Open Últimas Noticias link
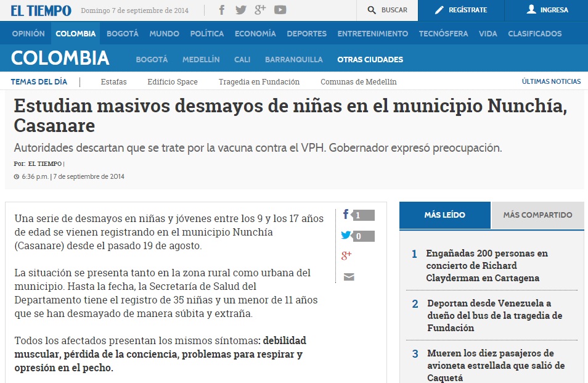This screenshot has width=588, height=383. click(551, 81)
